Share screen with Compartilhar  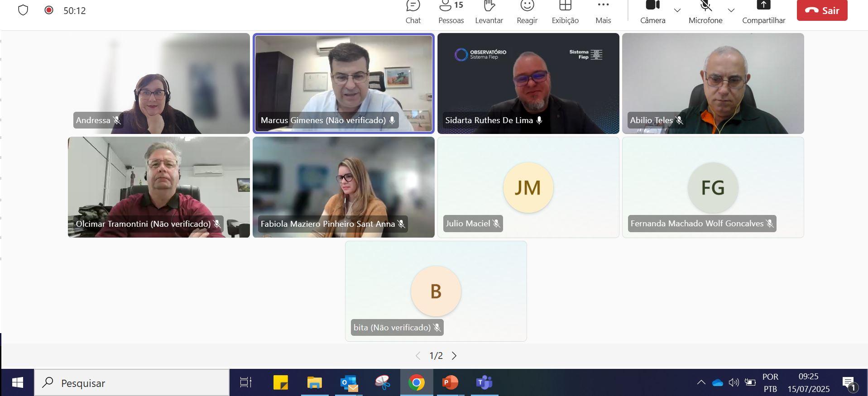(x=763, y=12)
